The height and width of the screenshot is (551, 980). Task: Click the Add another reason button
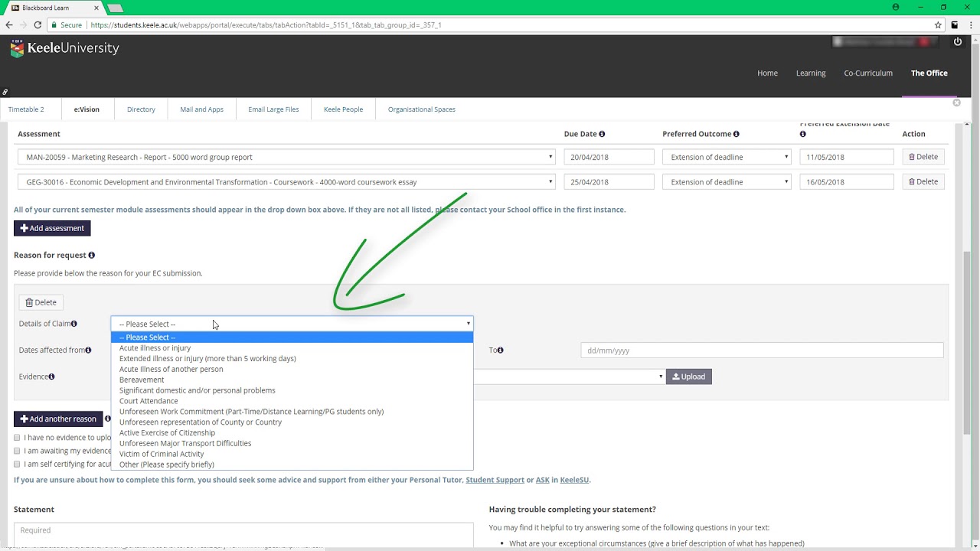(x=58, y=419)
